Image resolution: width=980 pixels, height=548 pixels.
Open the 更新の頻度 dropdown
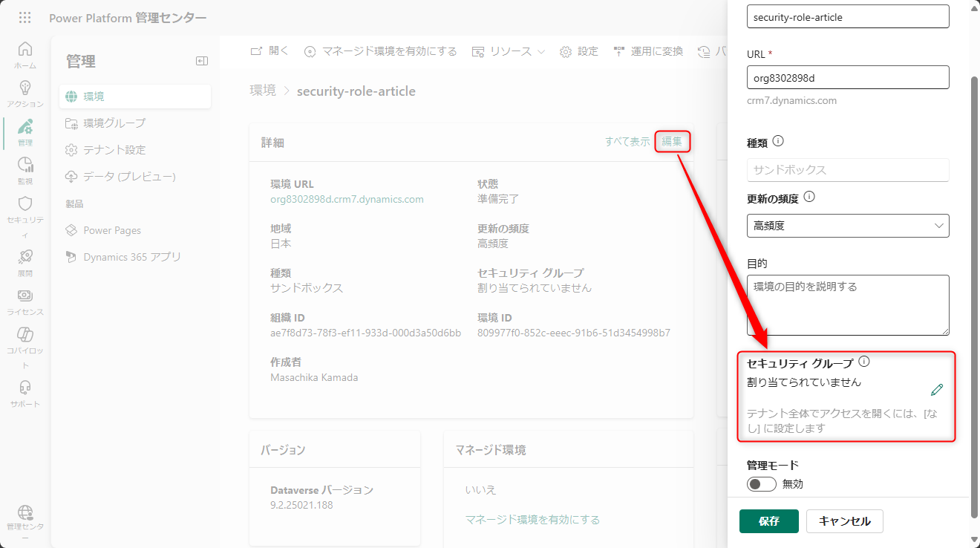[848, 226]
